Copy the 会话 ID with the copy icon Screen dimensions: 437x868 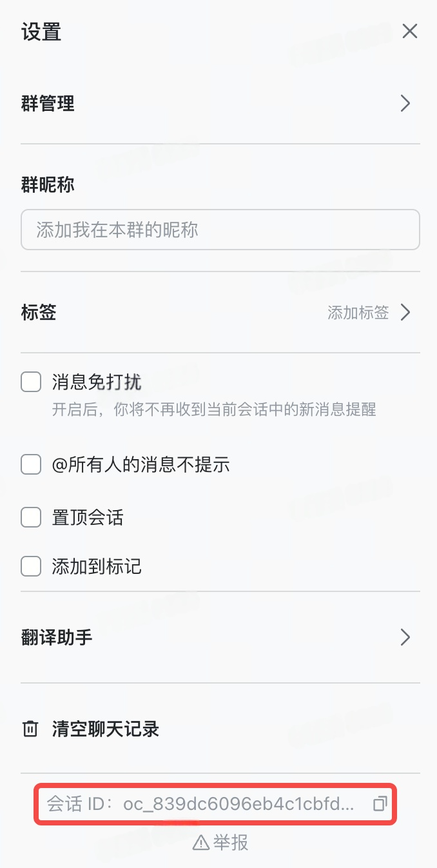click(380, 804)
